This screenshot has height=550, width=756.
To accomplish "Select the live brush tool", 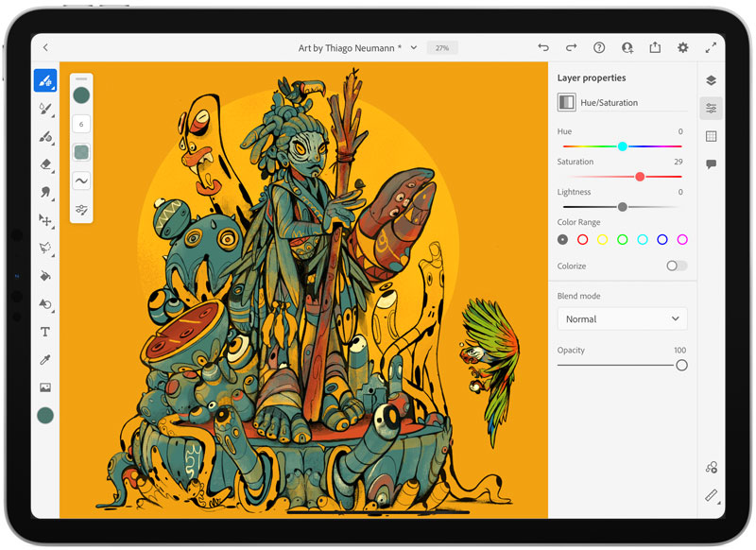I will 45,109.
